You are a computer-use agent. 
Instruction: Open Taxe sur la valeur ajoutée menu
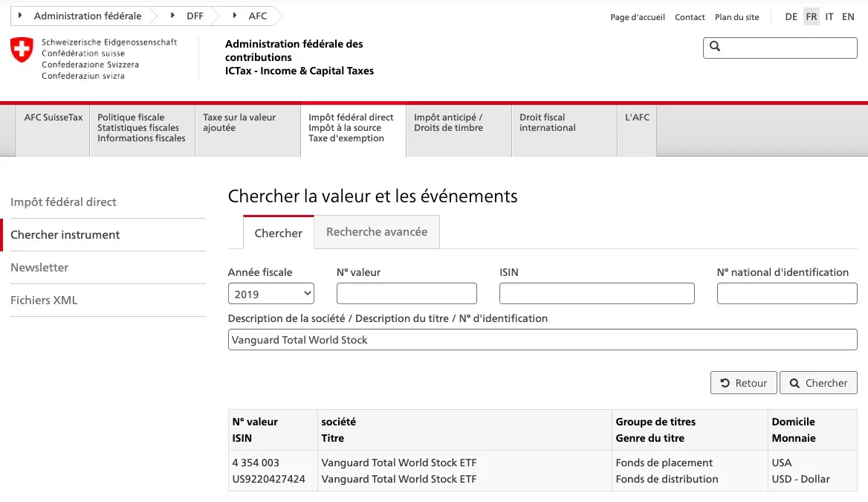(247, 131)
